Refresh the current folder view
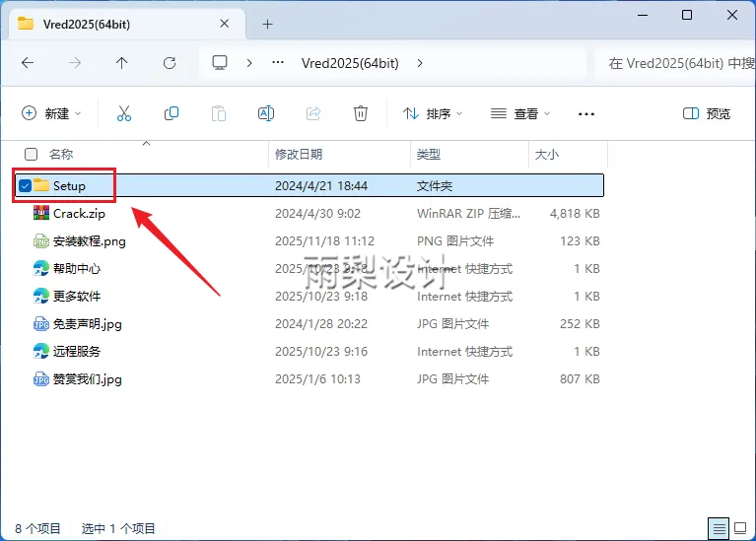Image resolution: width=756 pixels, height=541 pixels. 170,63
